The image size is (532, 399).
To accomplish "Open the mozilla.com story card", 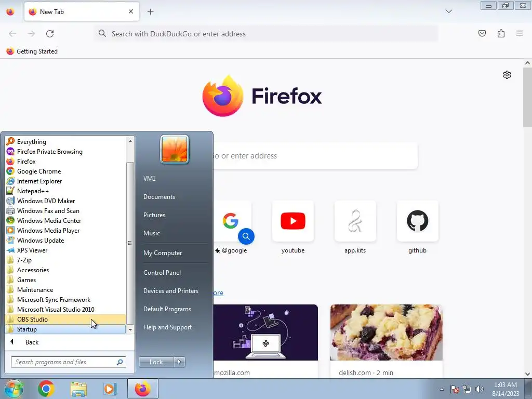I will click(265, 341).
